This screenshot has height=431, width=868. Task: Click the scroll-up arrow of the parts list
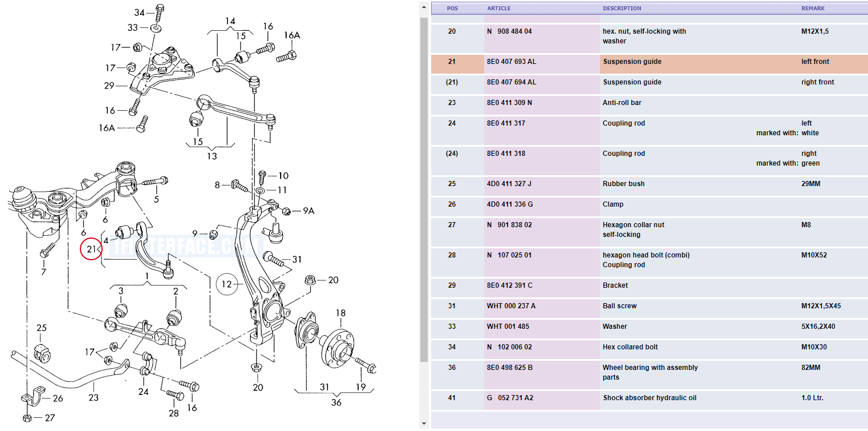tap(423, 8)
